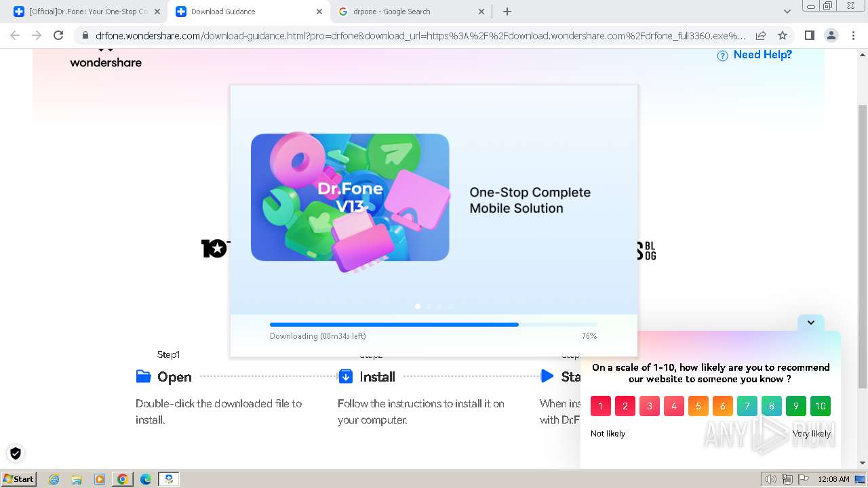Click the network icon in system tray
Viewport: 868px width, 488px height.
787,479
